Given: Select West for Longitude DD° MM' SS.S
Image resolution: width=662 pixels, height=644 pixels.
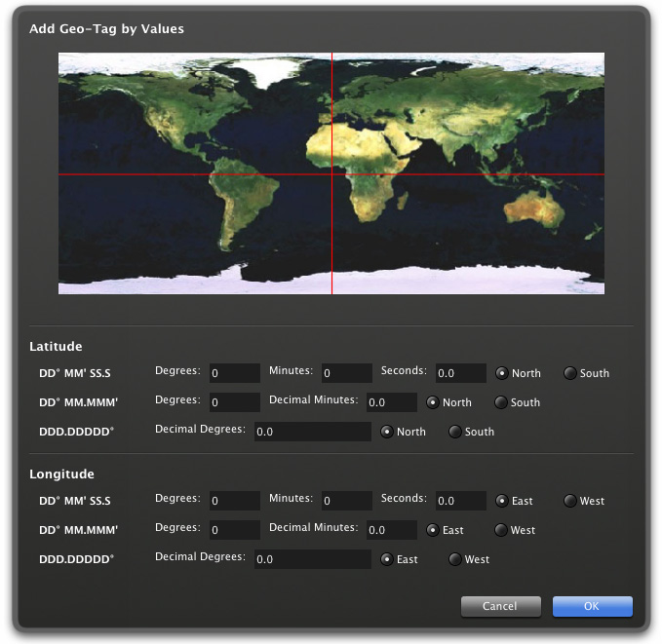Looking at the screenshot, I should pyautogui.click(x=570, y=501).
